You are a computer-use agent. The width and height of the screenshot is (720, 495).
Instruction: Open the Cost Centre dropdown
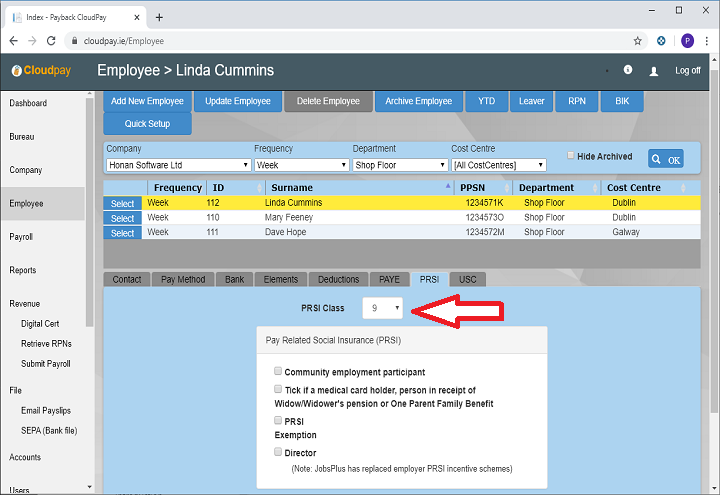[x=498, y=165]
